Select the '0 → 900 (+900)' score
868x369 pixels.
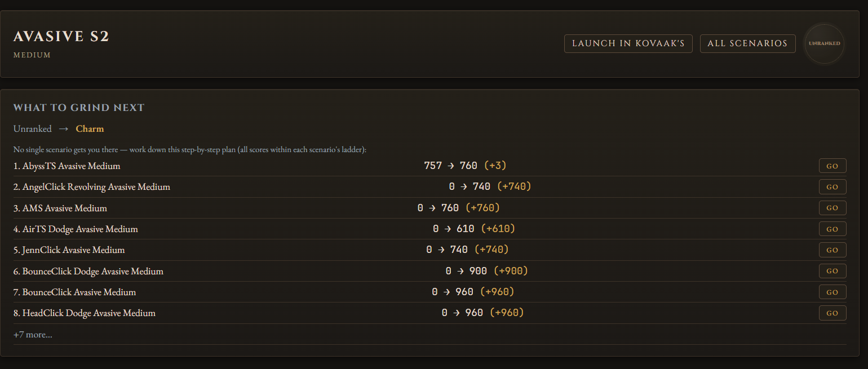coord(487,271)
